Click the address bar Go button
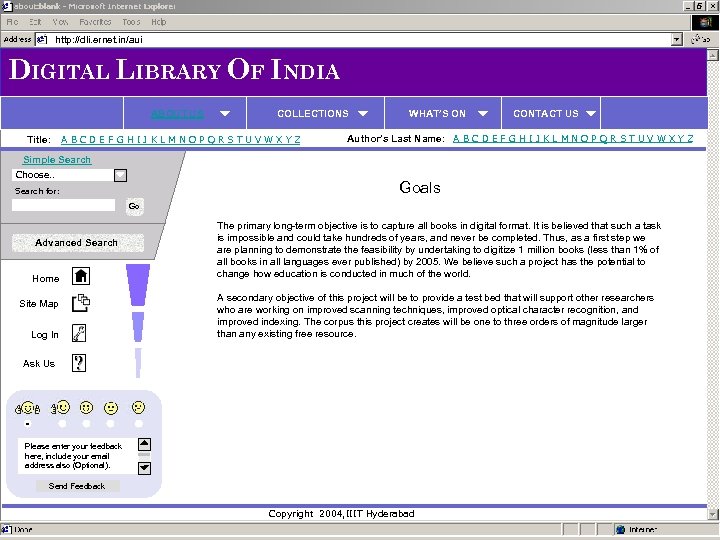The width and height of the screenshot is (720, 540). 702,39
